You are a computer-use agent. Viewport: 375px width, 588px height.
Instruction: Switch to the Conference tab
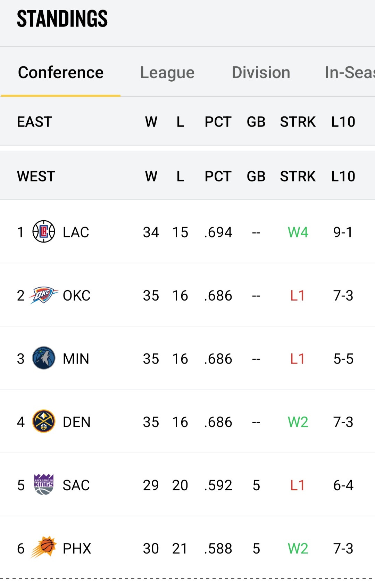(x=61, y=73)
